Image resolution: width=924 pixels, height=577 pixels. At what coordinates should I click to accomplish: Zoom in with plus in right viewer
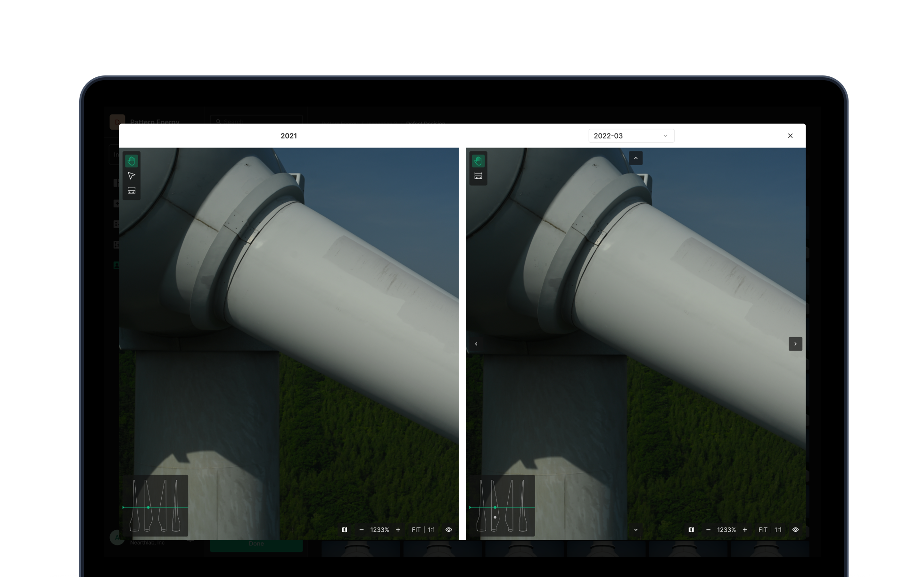coord(745,530)
